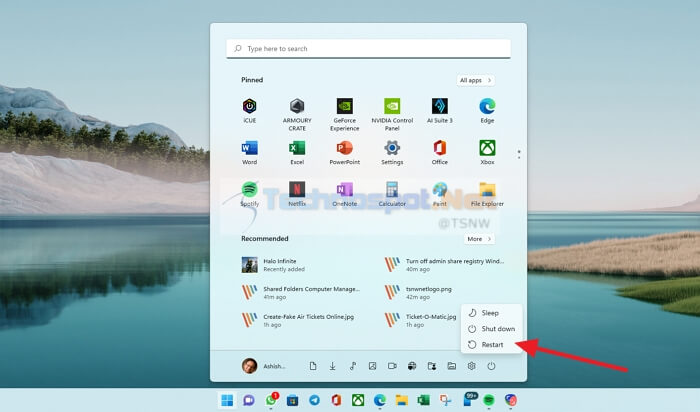Go to next pinned apps page dots
The width and height of the screenshot is (700, 412).
(x=519, y=154)
